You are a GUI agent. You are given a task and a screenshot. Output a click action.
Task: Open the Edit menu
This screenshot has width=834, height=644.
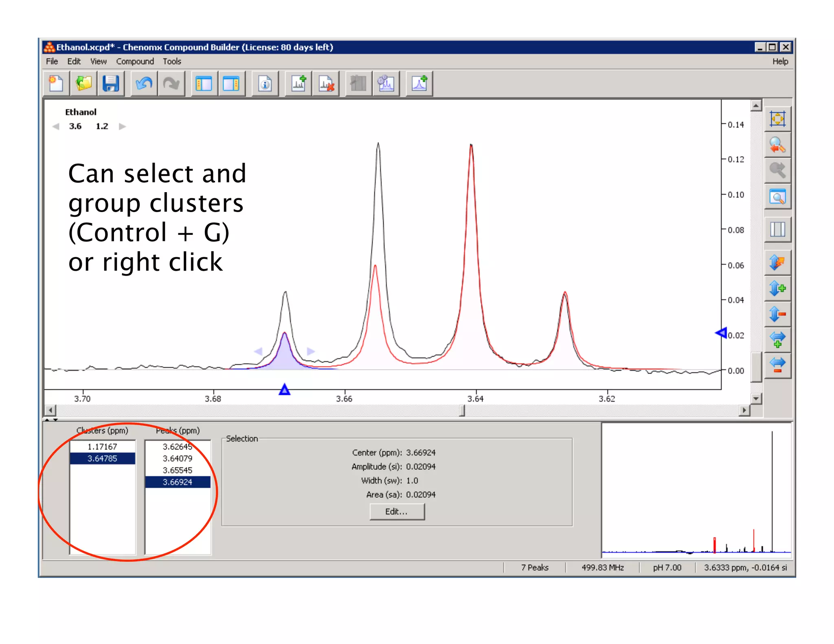74,61
